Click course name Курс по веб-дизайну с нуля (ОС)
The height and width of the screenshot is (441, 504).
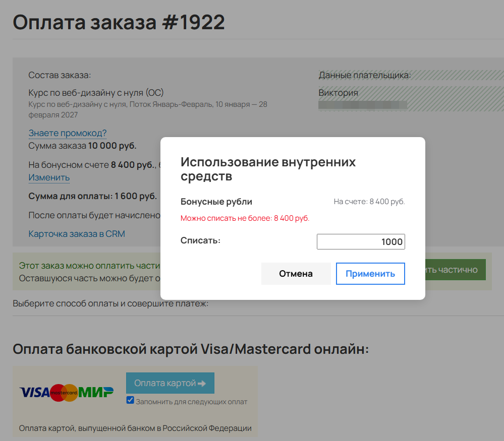click(96, 93)
